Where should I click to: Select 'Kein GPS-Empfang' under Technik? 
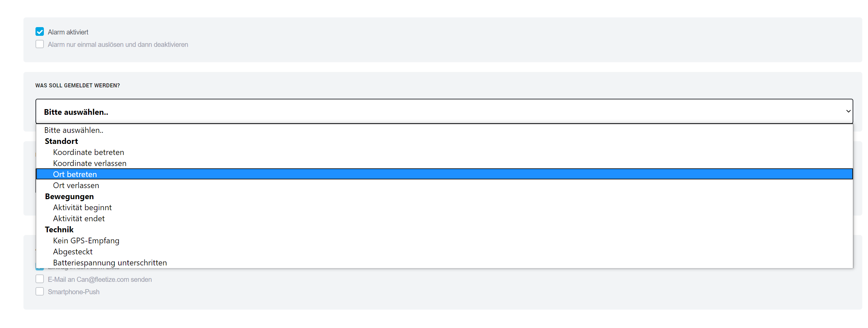pos(444,240)
